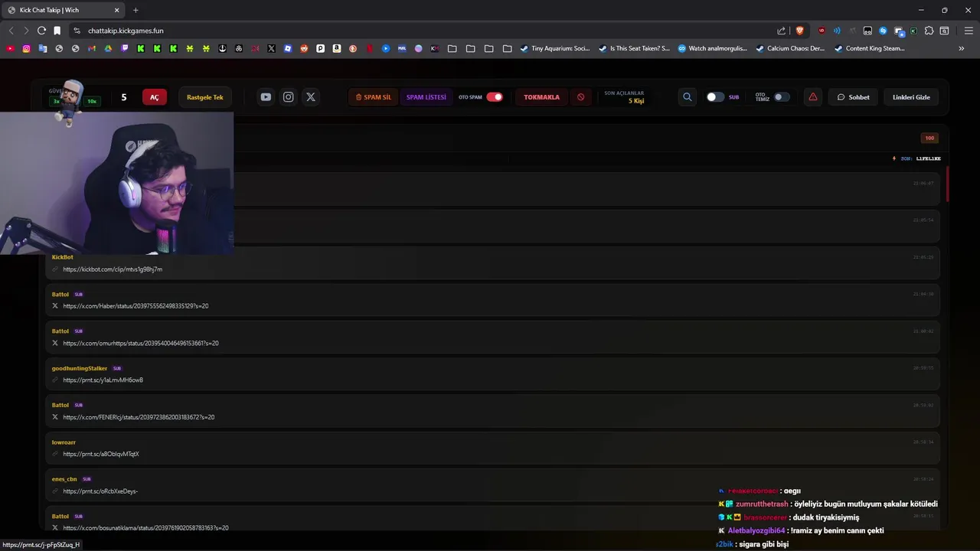Close the Kick Chat Takip tab

tap(116, 10)
